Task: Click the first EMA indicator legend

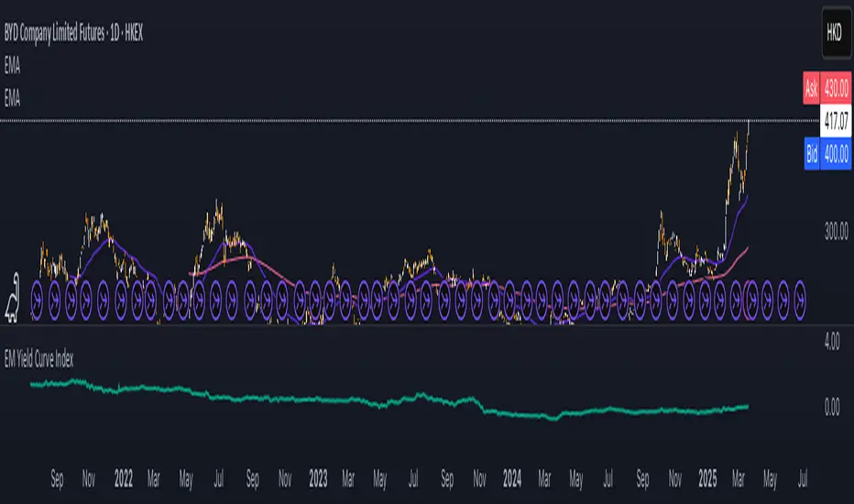Action: [x=13, y=67]
